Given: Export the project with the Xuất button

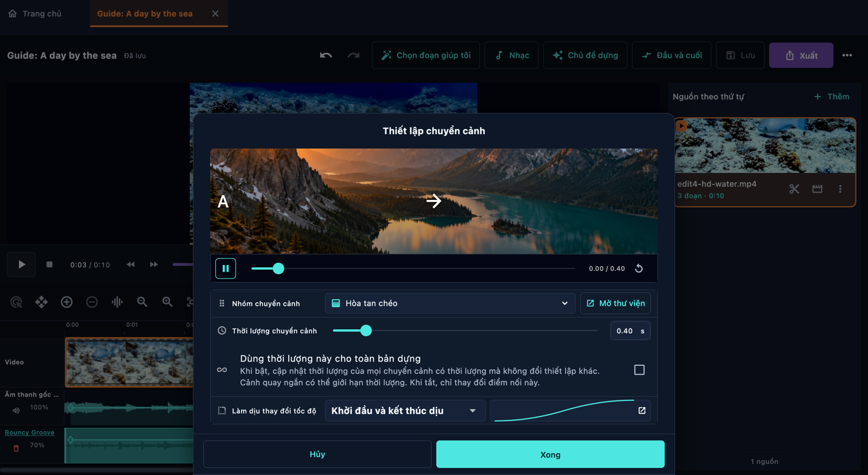Looking at the screenshot, I should pos(801,55).
